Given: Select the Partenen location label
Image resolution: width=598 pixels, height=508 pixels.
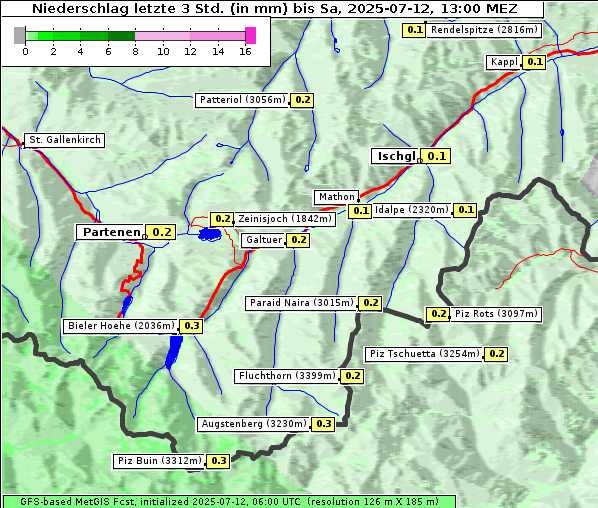Looking at the screenshot, I should [110, 232].
